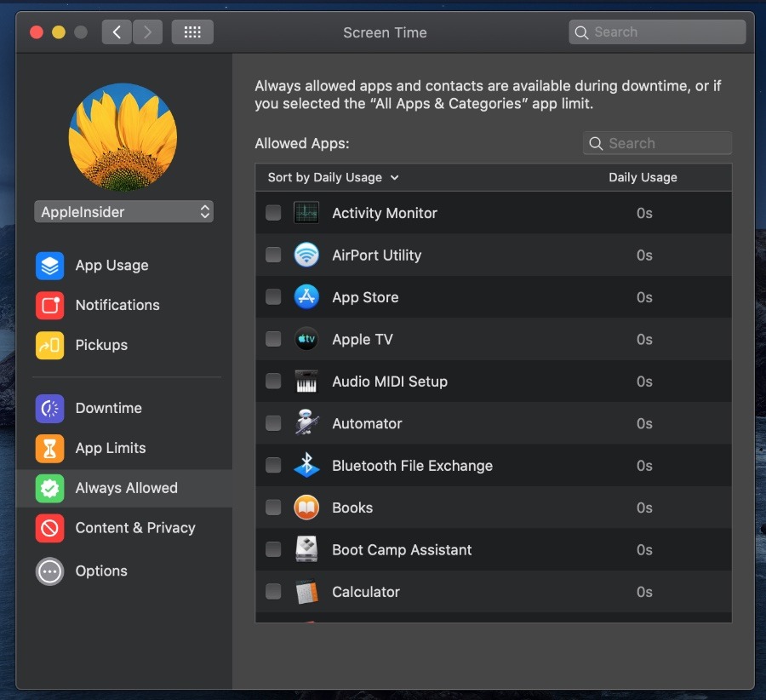
Task: Open App Usage in sidebar
Action: tap(123, 266)
